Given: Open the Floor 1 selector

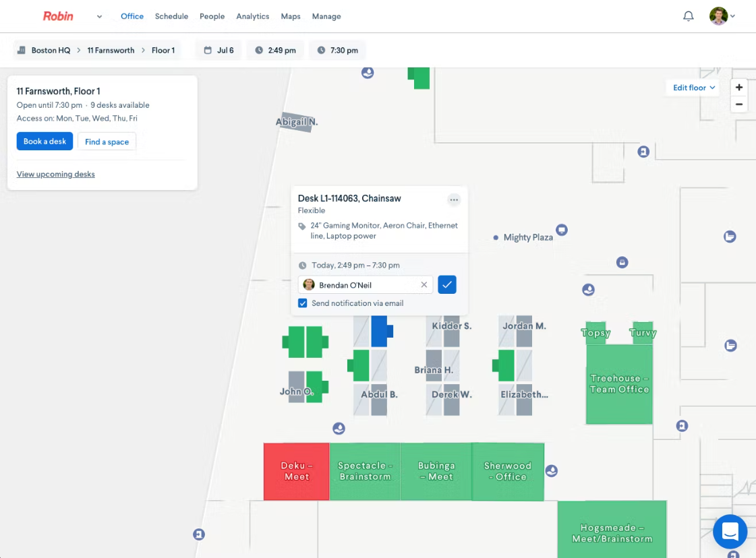Looking at the screenshot, I should tap(163, 50).
